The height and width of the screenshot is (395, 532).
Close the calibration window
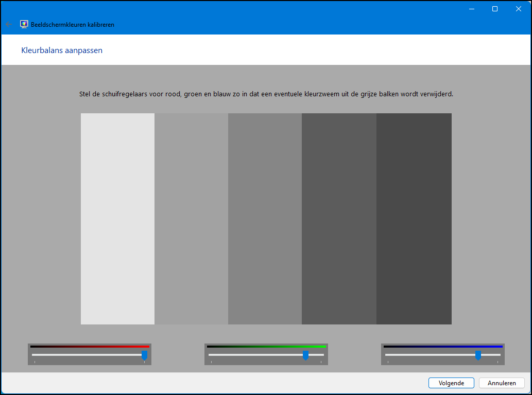[519, 9]
